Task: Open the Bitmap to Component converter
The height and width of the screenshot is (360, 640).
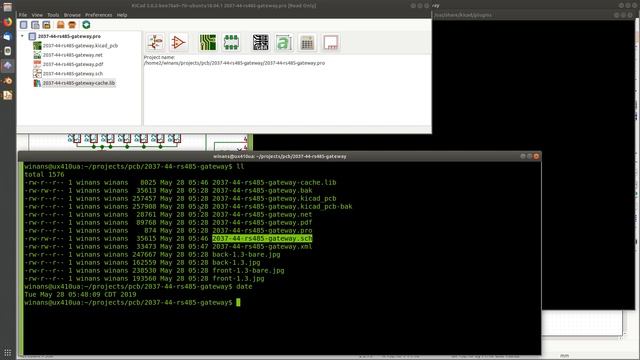Action: [x=284, y=42]
